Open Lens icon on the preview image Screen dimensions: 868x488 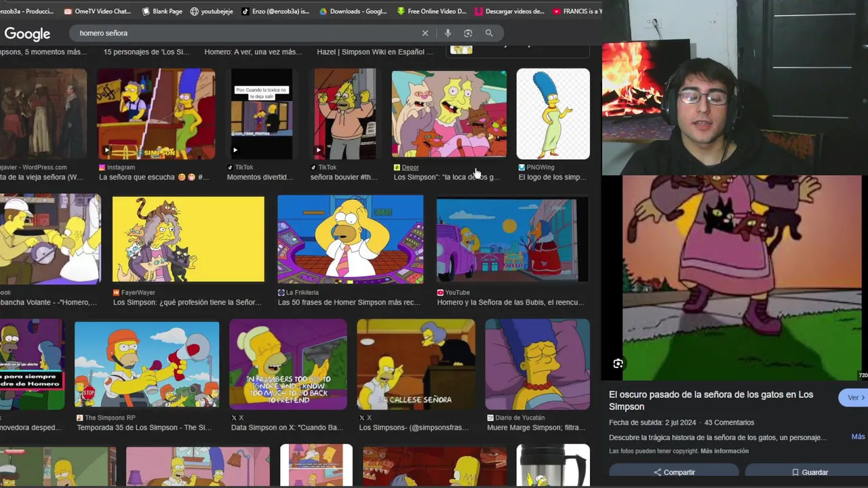pyautogui.click(x=618, y=364)
